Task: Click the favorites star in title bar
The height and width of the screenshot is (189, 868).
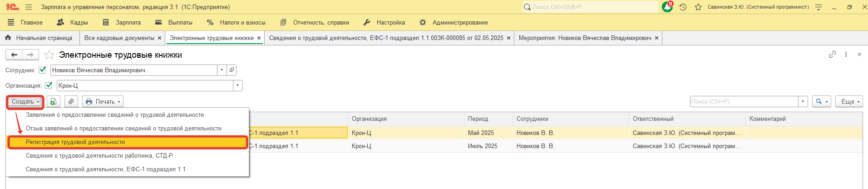Action: pyautogui.click(x=698, y=7)
